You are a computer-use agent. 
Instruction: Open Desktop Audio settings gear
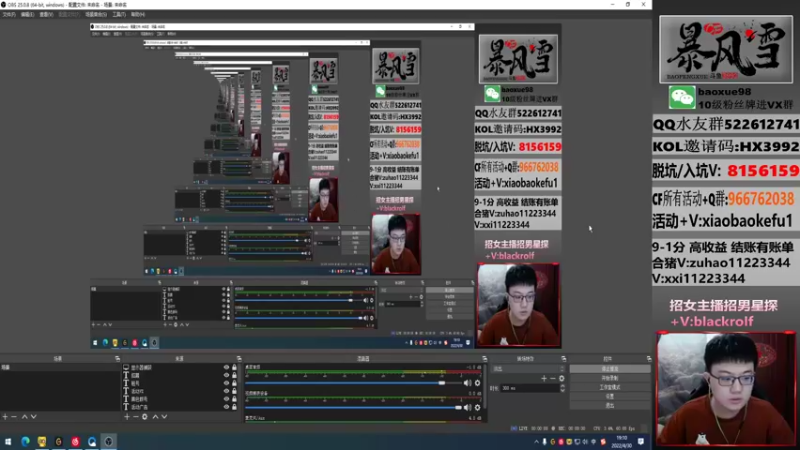click(478, 383)
